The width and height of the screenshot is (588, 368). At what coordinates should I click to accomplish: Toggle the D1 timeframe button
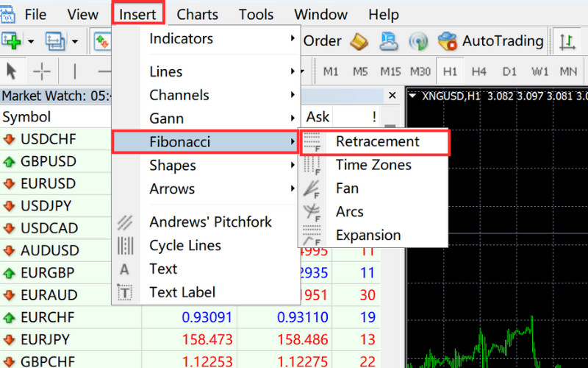click(x=509, y=71)
